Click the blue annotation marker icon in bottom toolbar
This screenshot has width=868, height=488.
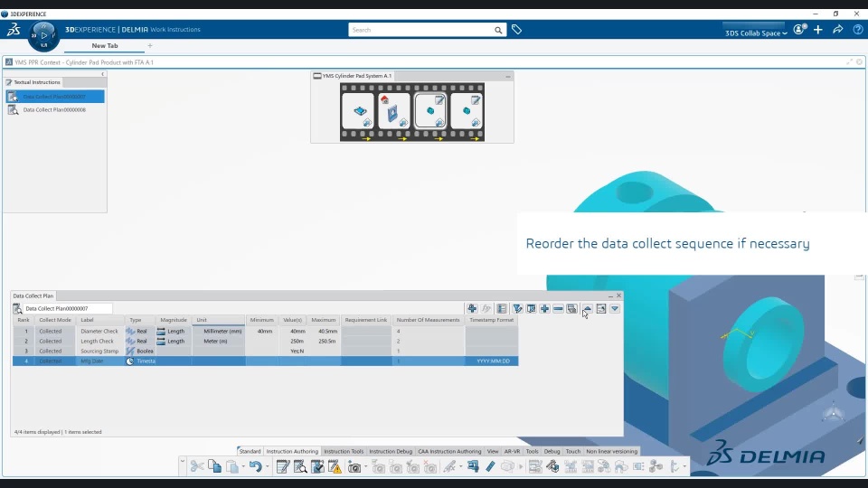473,467
